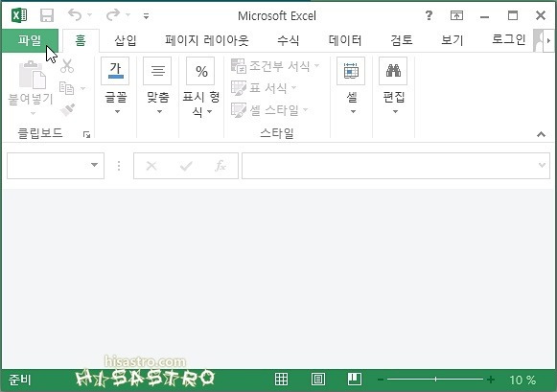Open the 글꼴 font group button
557x392 pixels.
[x=115, y=85]
